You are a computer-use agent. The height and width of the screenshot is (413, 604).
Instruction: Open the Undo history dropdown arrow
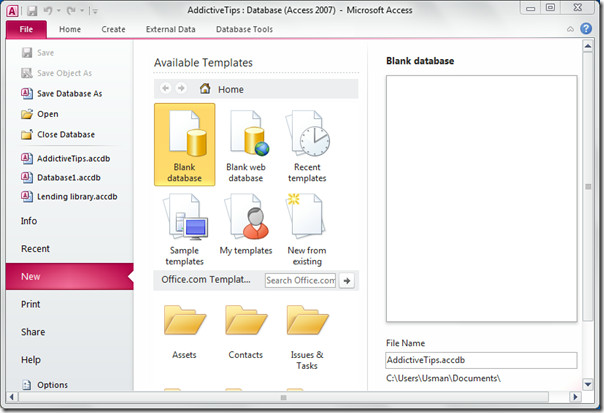59,11
